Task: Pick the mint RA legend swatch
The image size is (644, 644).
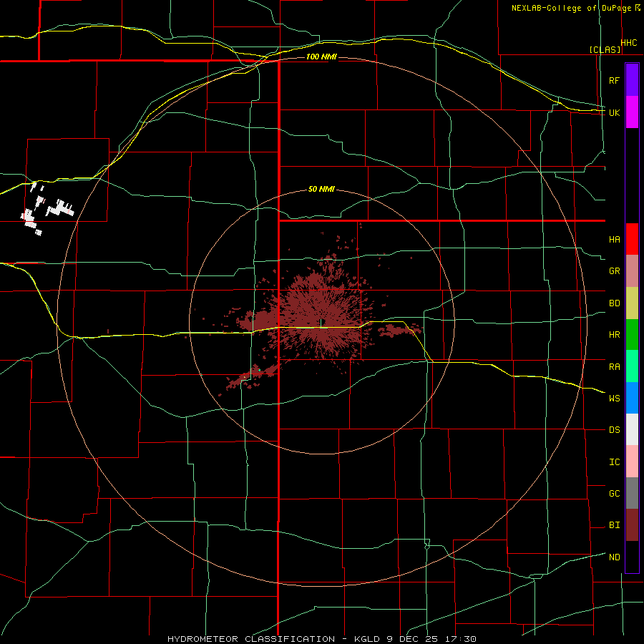Action: (632, 366)
